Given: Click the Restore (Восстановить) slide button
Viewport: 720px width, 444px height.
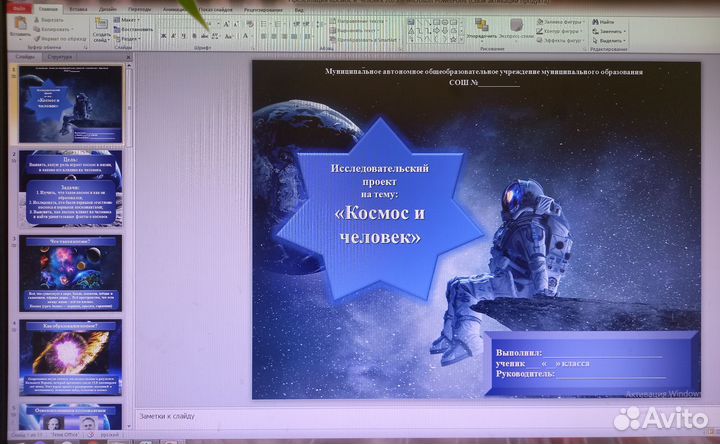Looking at the screenshot, I should tap(133, 30).
